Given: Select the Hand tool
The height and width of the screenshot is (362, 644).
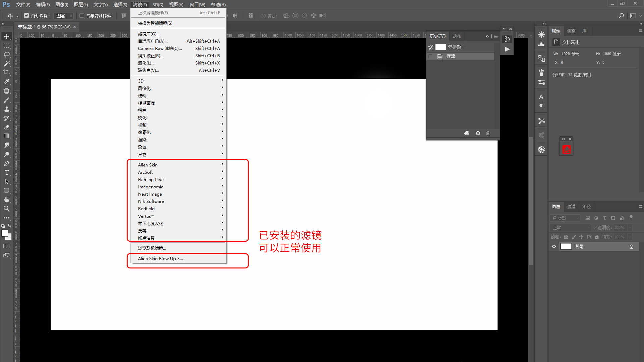Looking at the screenshot, I should tap(6, 199).
